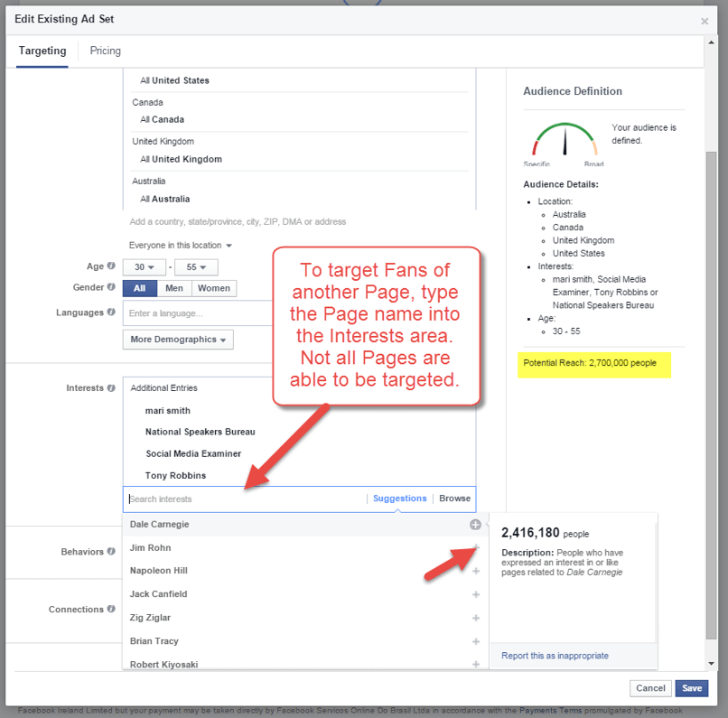Click the dialog vertical scrollbar thumb
This screenshot has height=718, width=728.
711,395
